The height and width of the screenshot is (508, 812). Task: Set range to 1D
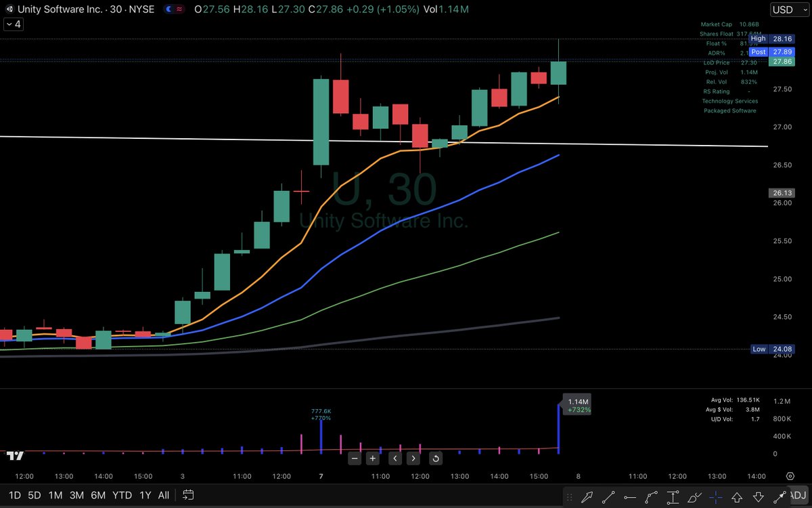click(x=14, y=495)
